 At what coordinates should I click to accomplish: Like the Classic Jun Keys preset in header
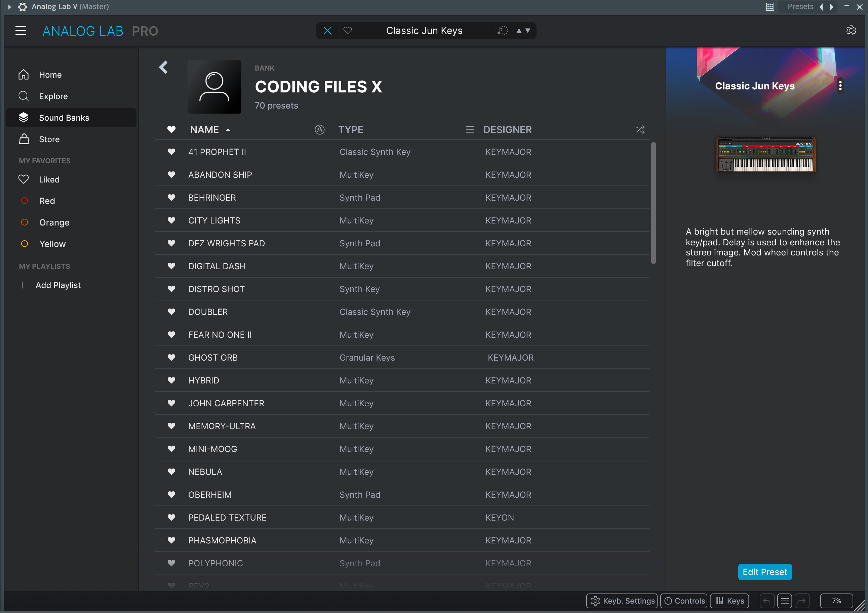(347, 31)
